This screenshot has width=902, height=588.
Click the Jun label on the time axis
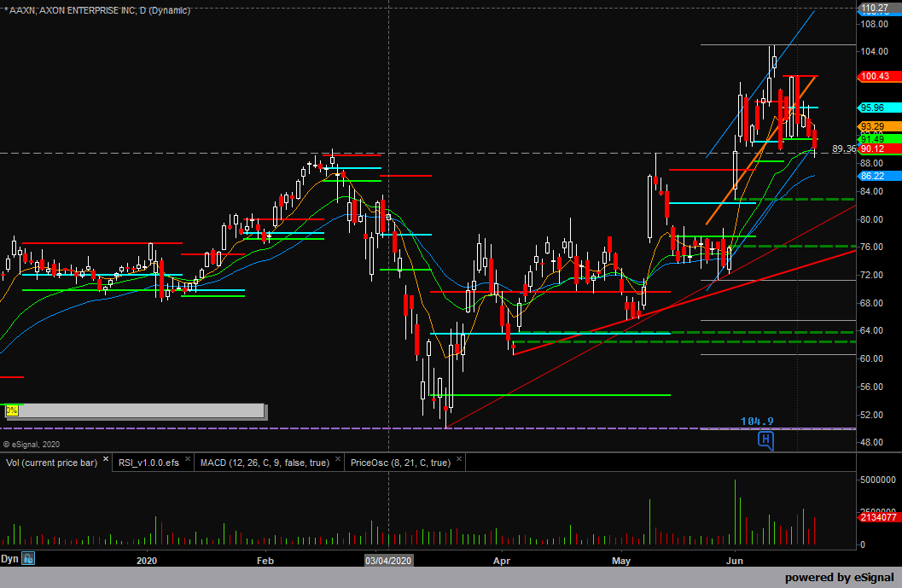pos(735,561)
